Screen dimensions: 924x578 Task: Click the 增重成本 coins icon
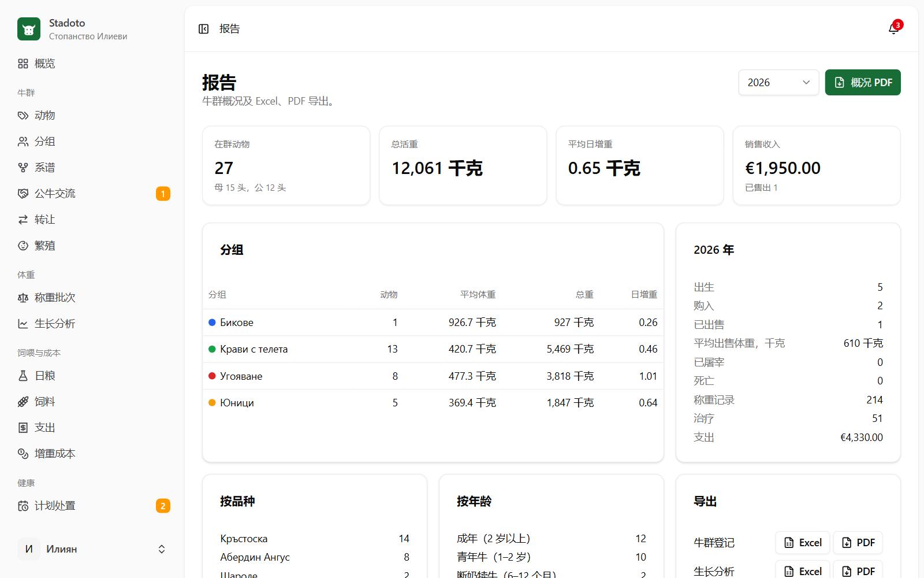point(23,454)
